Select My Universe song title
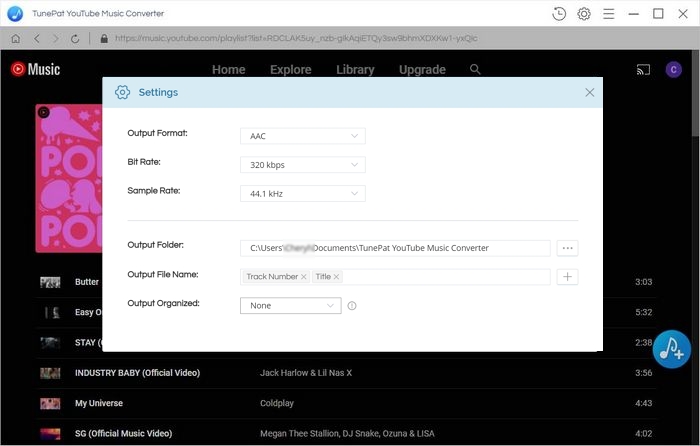700x446 pixels. [99, 403]
